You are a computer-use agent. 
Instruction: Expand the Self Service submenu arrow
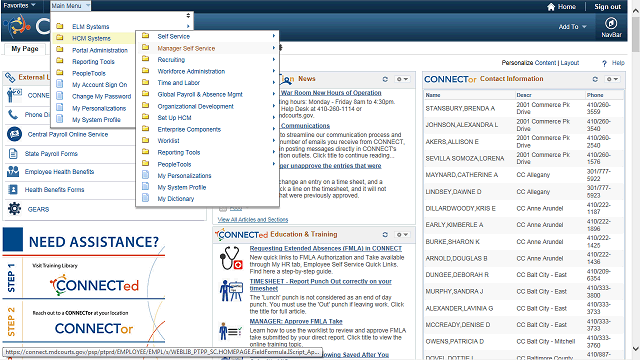tap(274, 36)
